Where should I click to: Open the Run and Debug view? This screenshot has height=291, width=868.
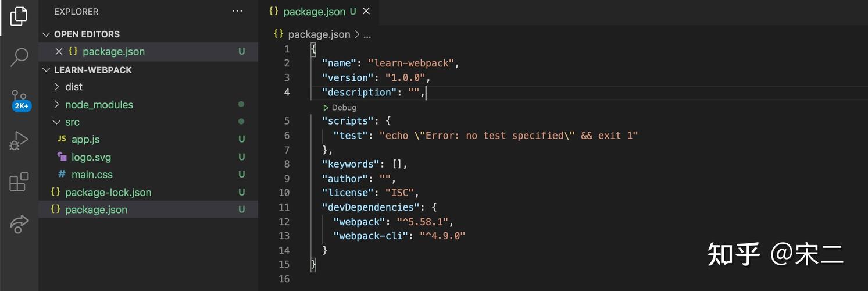tap(19, 141)
